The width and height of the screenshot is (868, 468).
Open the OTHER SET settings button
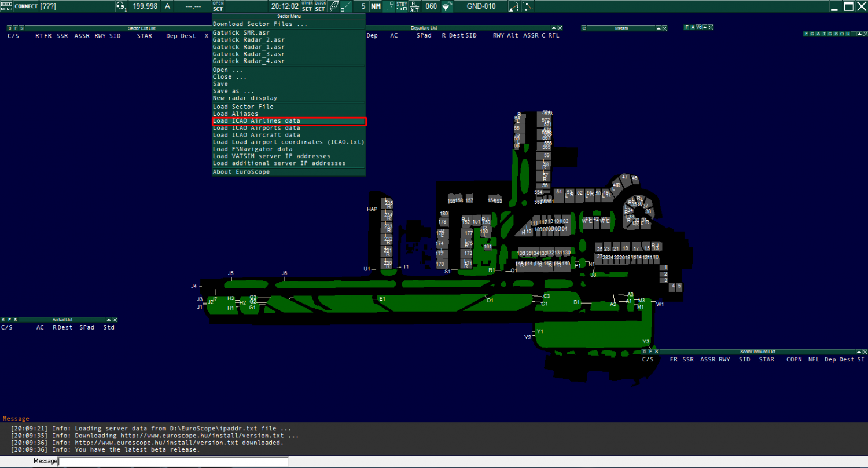pos(307,6)
